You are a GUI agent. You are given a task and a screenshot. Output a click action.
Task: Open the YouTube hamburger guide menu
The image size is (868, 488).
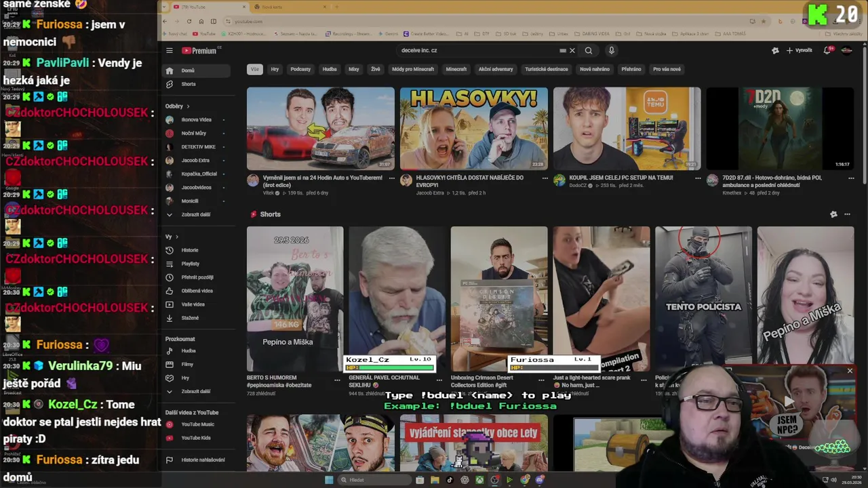click(170, 50)
